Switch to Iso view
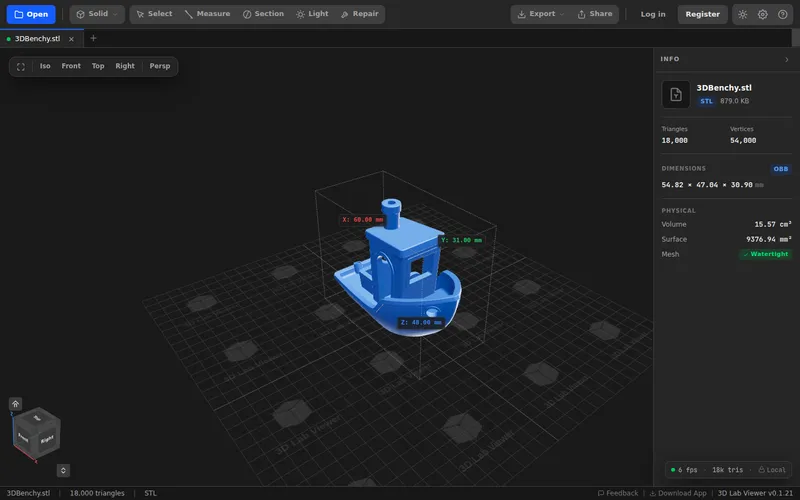 coord(45,66)
